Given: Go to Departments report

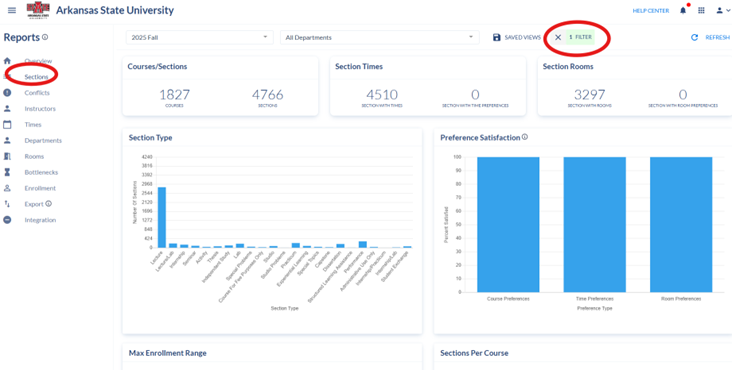Looking at the screenshot, I should click(x=43, y=140).
